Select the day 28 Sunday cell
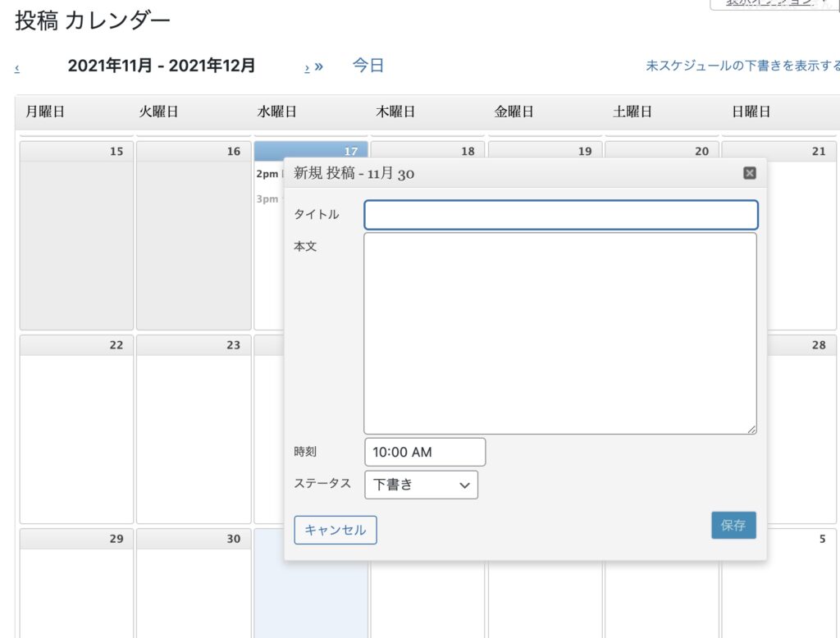 [802, 435]
